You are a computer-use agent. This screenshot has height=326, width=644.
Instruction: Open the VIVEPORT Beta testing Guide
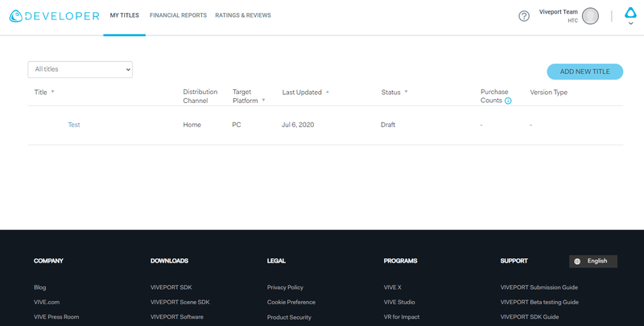539,302
